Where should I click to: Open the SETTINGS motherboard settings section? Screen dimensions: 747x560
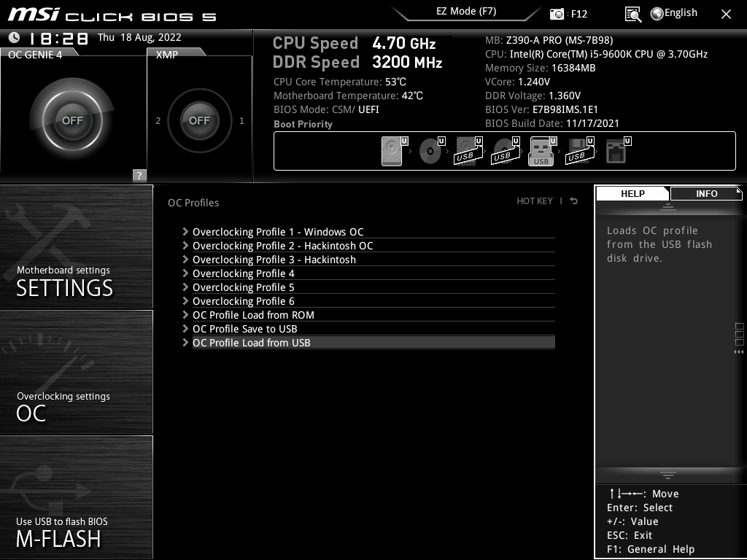click(76, 246)
